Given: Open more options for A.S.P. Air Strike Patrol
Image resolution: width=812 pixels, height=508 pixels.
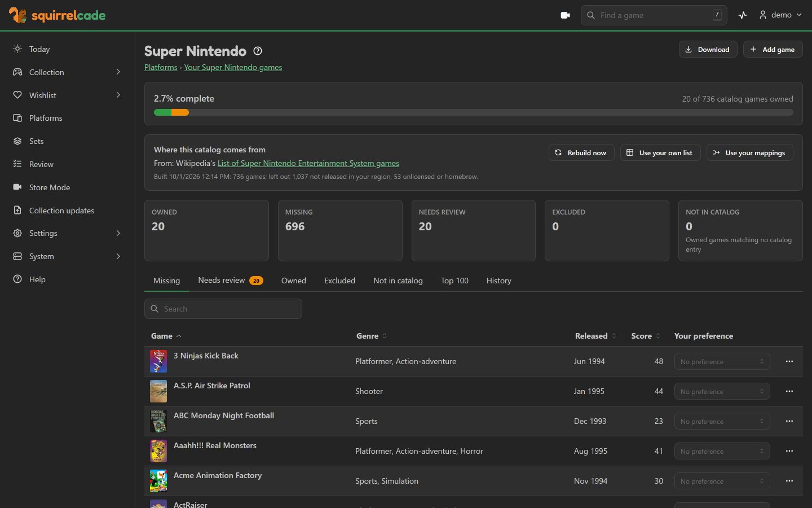Looking at the screenshot, I should click(x=789, y=391).
